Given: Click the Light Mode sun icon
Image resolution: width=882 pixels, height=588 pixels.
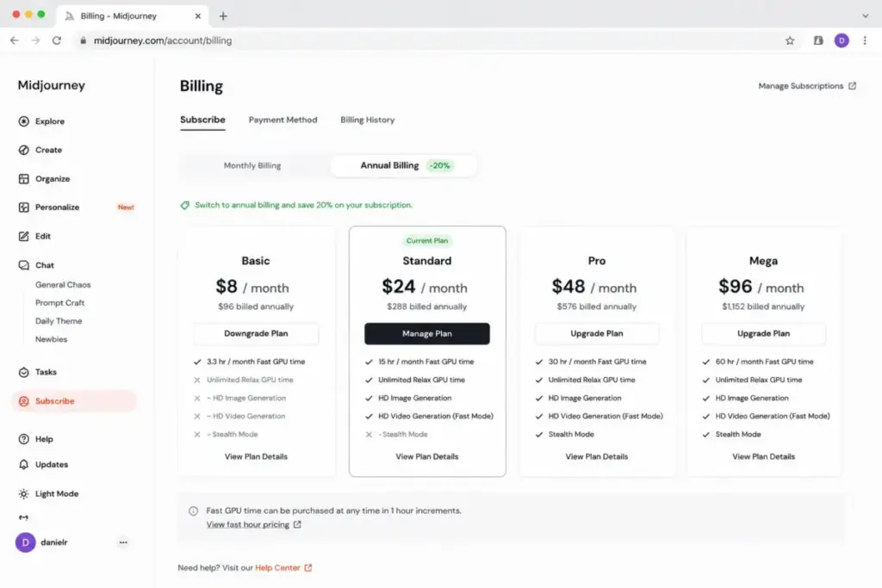Looking at the screenshot, I should 23,494.
